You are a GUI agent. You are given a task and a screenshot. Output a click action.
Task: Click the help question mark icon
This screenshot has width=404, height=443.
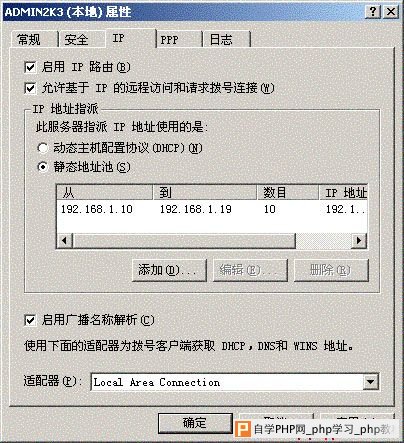coord(373,12)
